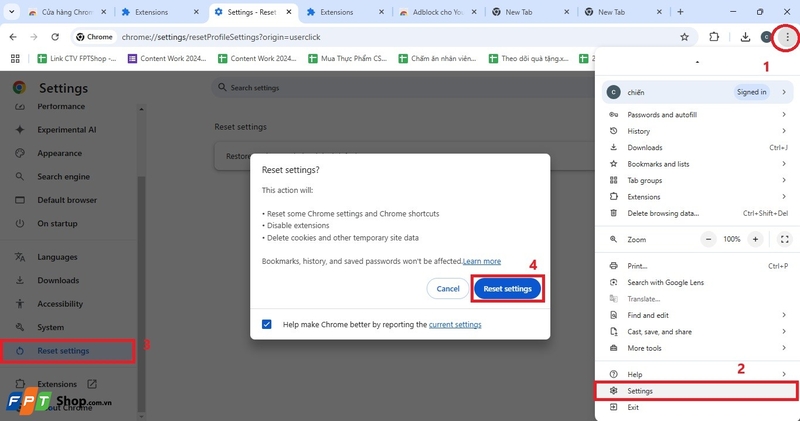Viewport: 800px width, 421px height.
Task: Open the chiến profile row
Action: tap(697, 92)
